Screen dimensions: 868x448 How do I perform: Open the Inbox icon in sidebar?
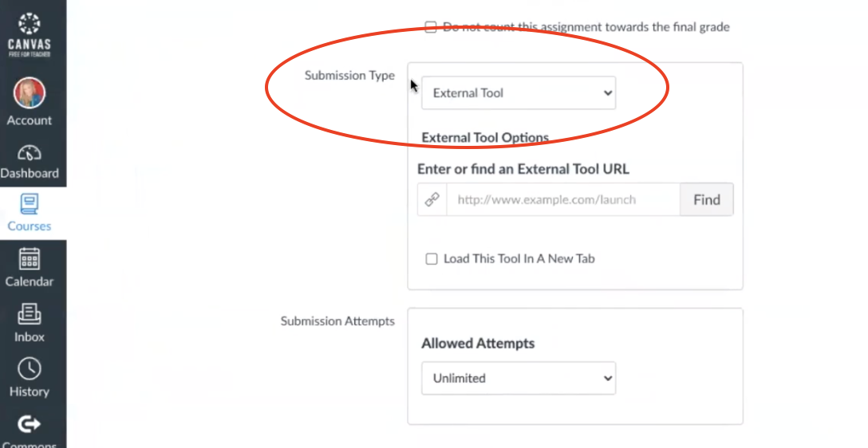30,314
